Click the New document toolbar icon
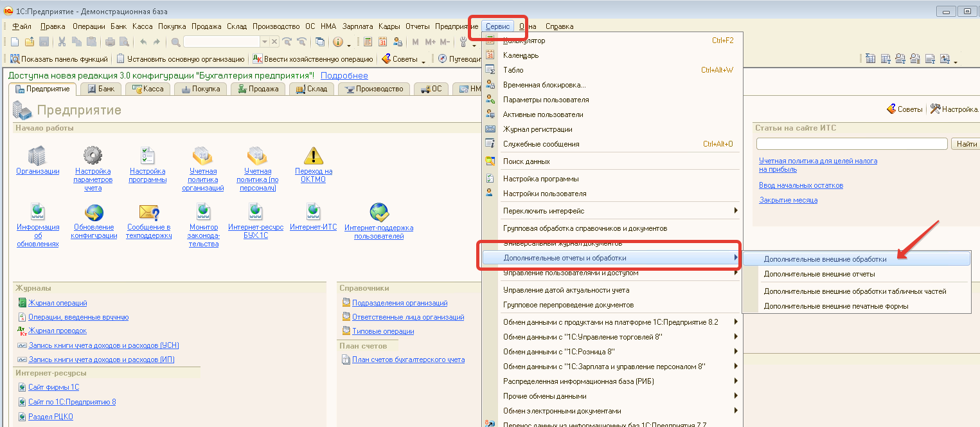 pos(15,42)
